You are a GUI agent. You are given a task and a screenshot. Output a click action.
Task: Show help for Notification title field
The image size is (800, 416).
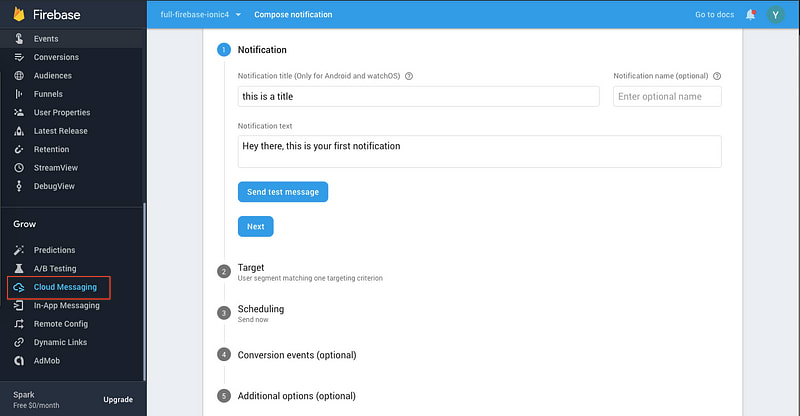point(409,76)
